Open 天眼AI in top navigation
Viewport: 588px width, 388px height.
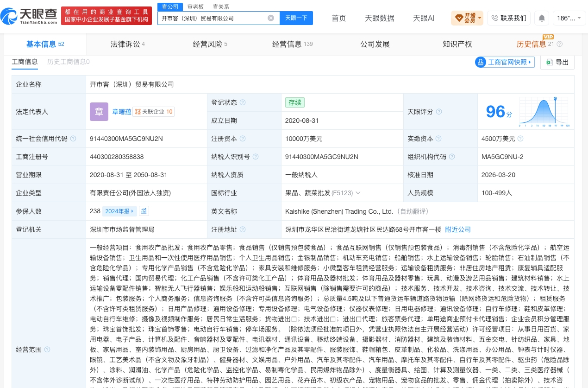(x=424, y=18)
